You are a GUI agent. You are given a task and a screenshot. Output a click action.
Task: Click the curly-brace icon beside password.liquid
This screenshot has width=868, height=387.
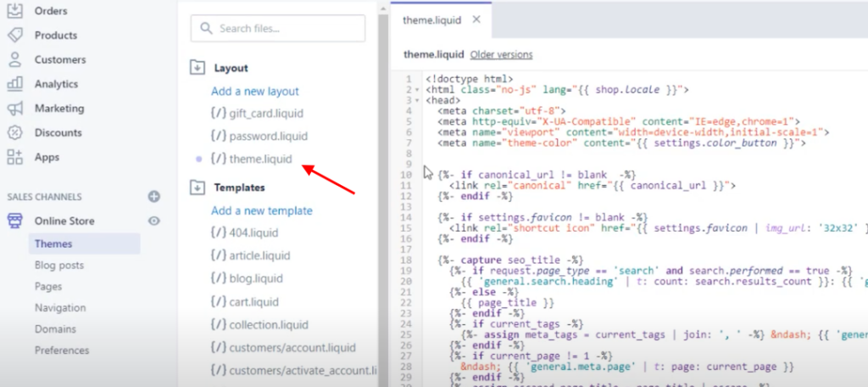[219, 136]
